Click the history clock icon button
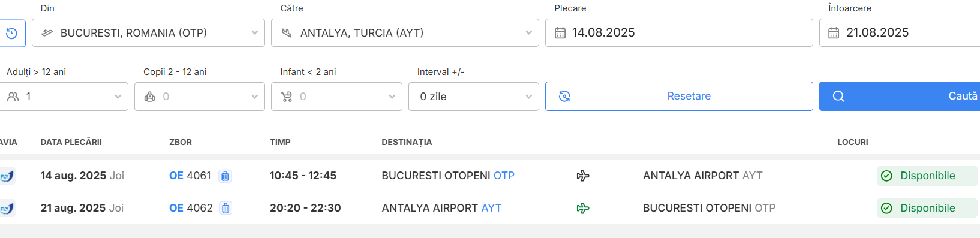 click(x=11, y=33)
